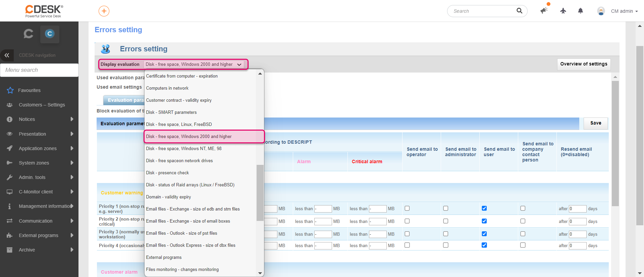Click the Save button
This screenshot has height=277, width=644.
tap(596, 123)
